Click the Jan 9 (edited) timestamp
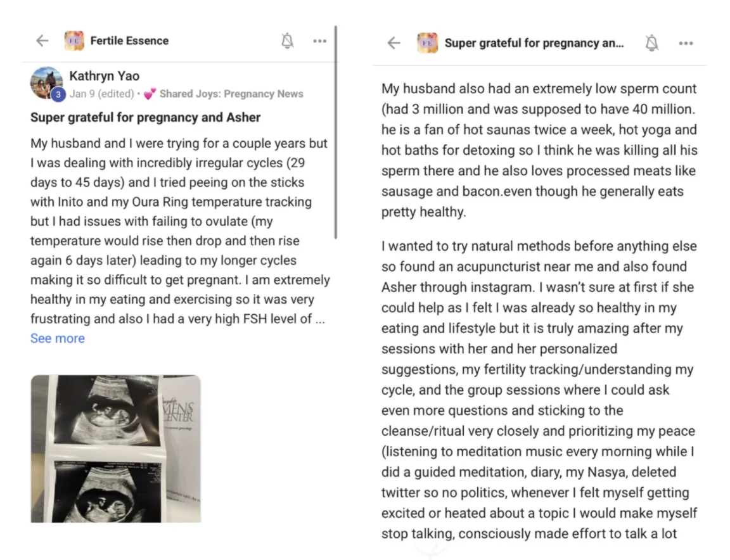Image resolution: width=730 pixels, height=560 pixels. click(x=101, y=94)
